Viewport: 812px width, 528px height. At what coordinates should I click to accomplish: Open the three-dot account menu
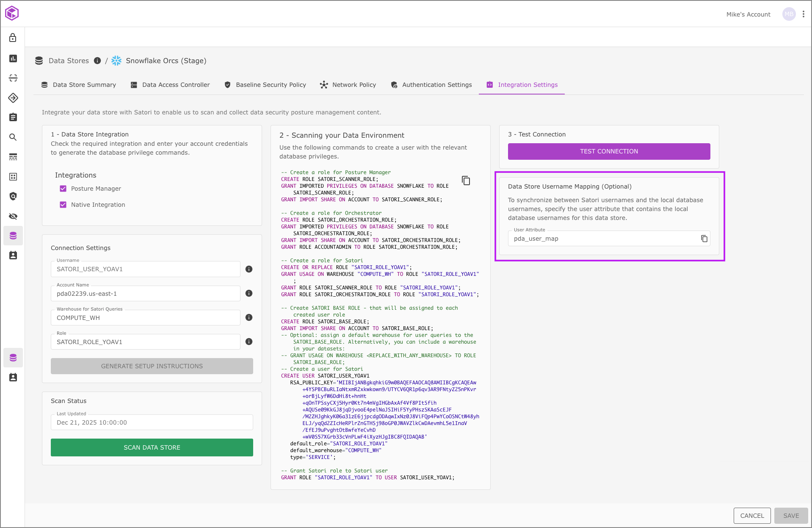coord(803,14)
